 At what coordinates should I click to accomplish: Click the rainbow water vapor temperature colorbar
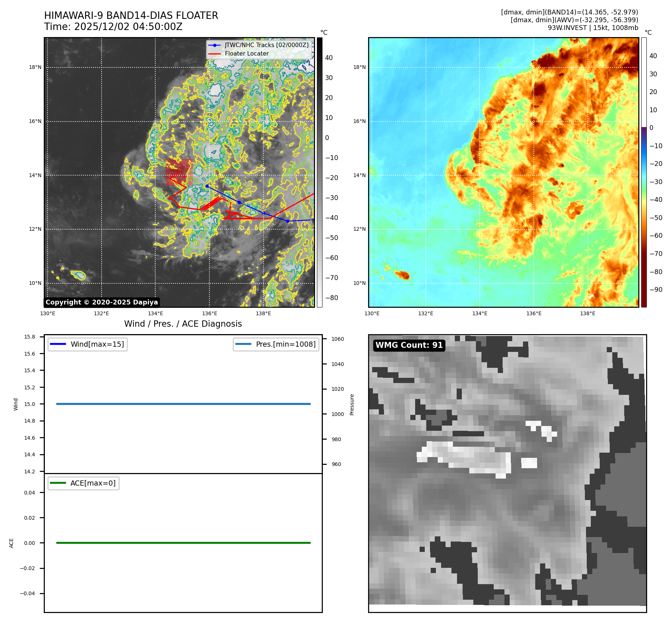(644, 172)
